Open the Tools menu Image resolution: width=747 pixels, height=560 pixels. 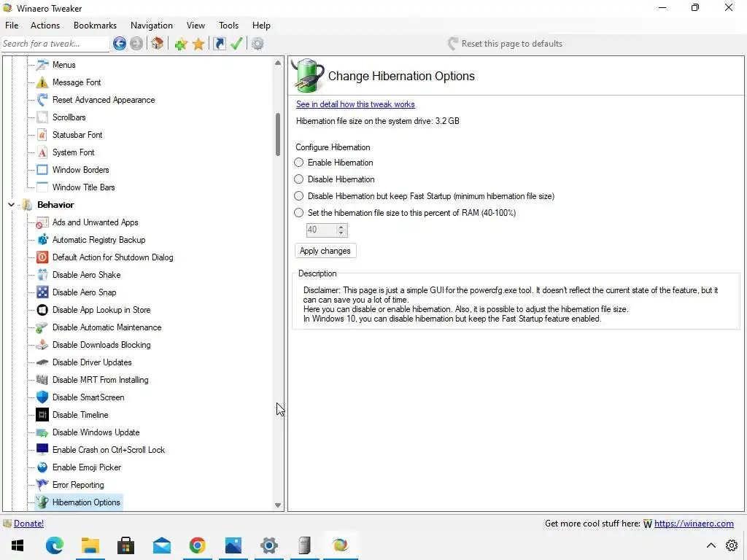[228, 26]
